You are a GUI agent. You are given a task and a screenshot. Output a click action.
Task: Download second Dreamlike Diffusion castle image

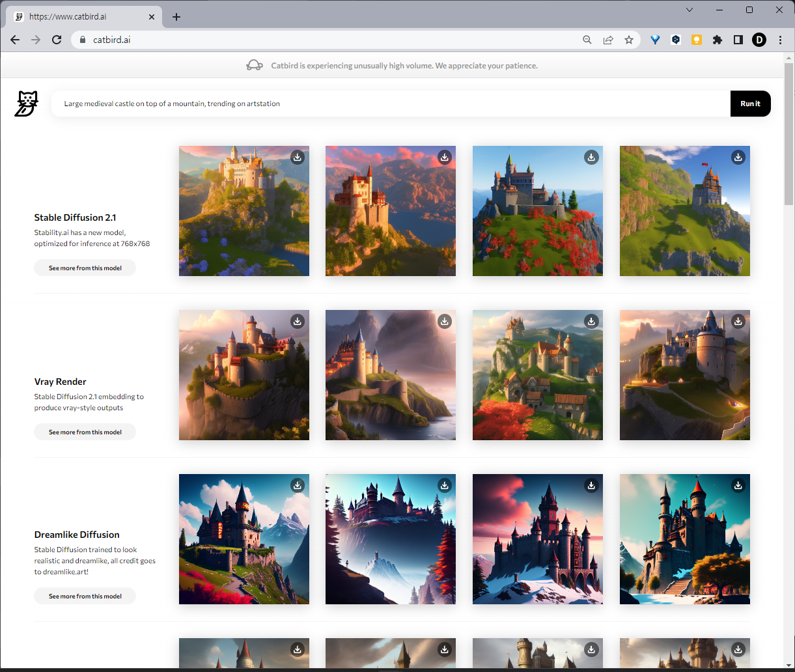[445, 485]
